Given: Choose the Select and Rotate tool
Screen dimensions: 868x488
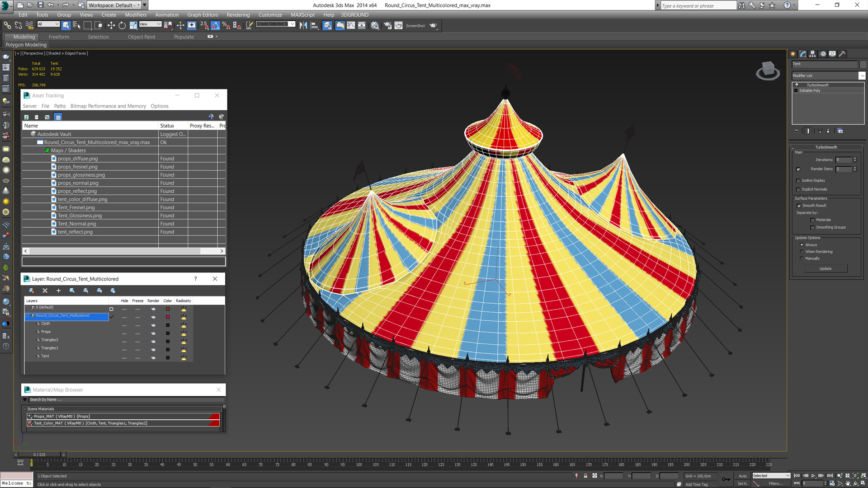Looking at the screenshot, I should pos(122,25).
